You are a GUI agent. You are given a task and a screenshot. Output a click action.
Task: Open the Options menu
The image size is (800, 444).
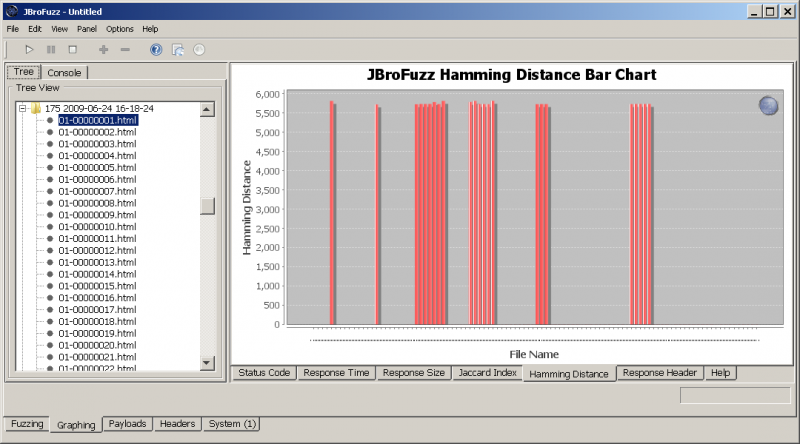(x=119, y=29)
